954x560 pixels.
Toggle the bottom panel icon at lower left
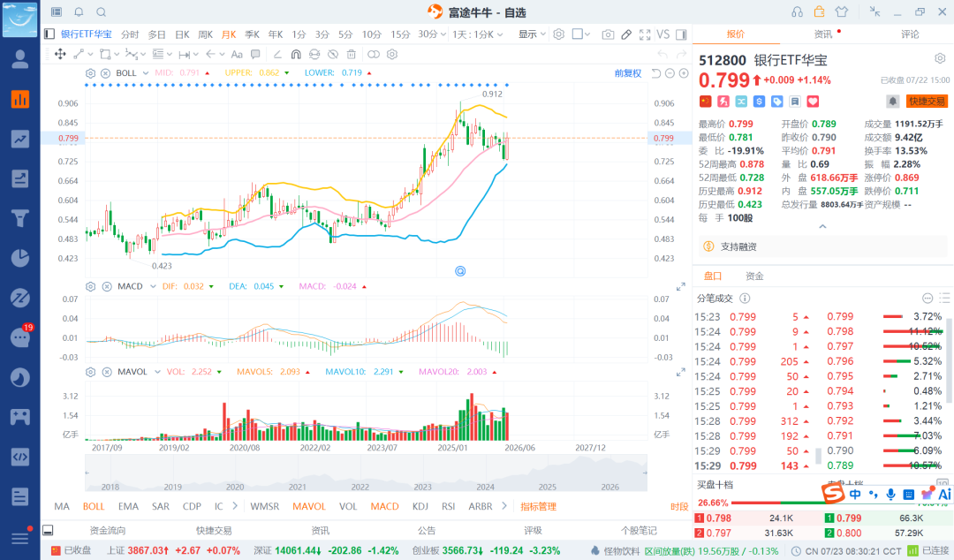(48, 530)
